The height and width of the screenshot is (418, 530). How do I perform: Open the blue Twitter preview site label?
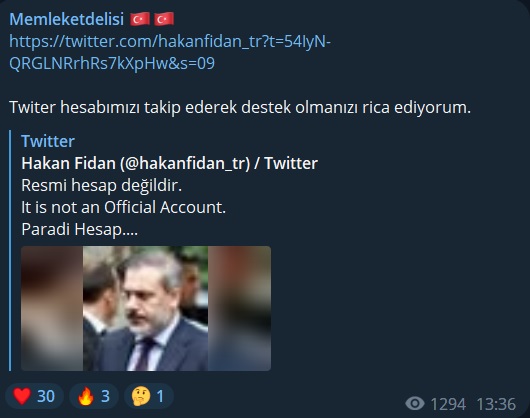click(48, 141)
